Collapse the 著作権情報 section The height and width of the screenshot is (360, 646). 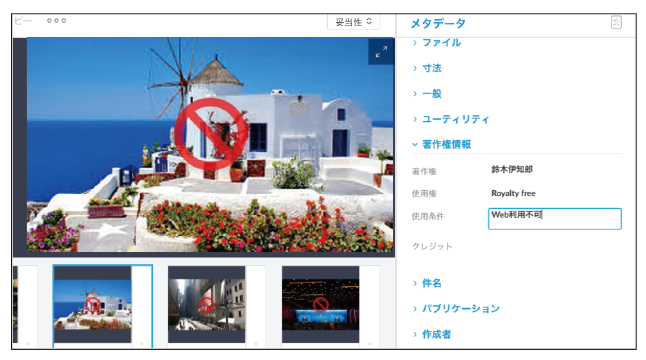pos(446,144)
